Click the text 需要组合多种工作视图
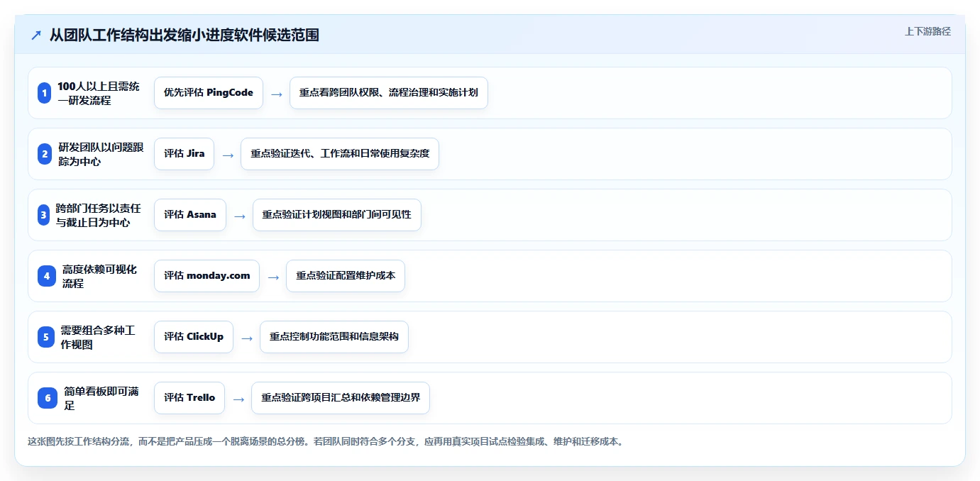 [x=98, y=337]
